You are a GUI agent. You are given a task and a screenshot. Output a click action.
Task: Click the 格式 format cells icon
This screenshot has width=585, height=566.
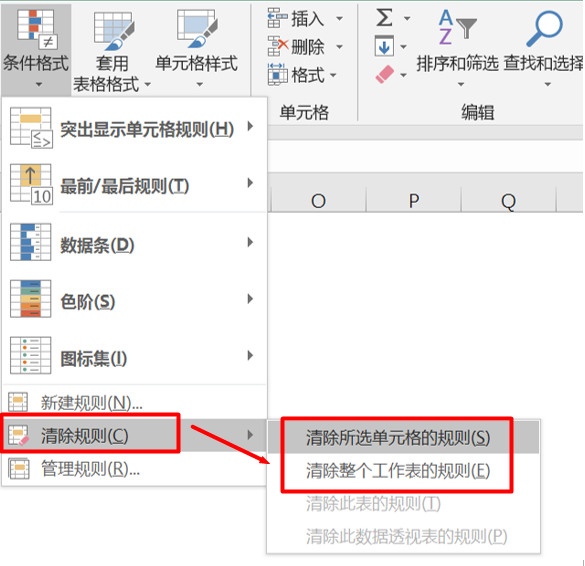point(277,75)
